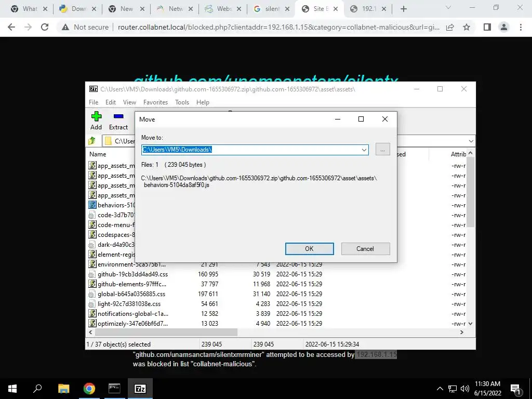Select the global-b645a0356885.css file icon
This screenshot has width=532, height=399.
click(x=92, y=294)
